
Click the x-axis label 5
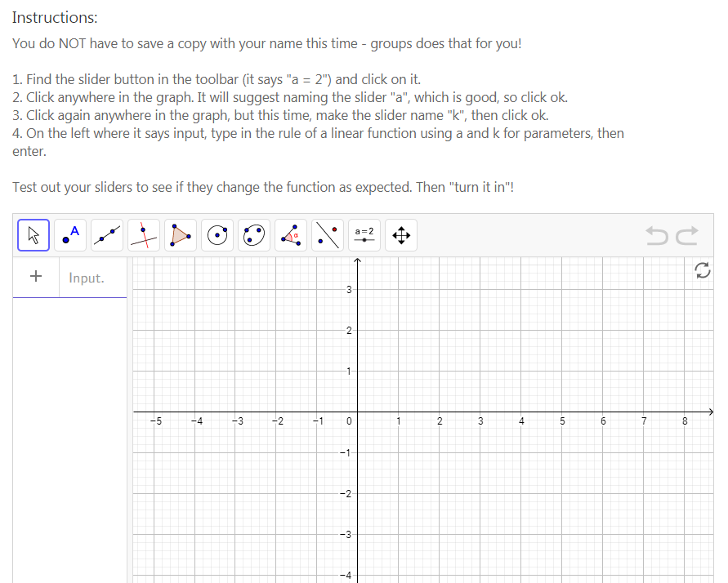[x=562, y=421]
